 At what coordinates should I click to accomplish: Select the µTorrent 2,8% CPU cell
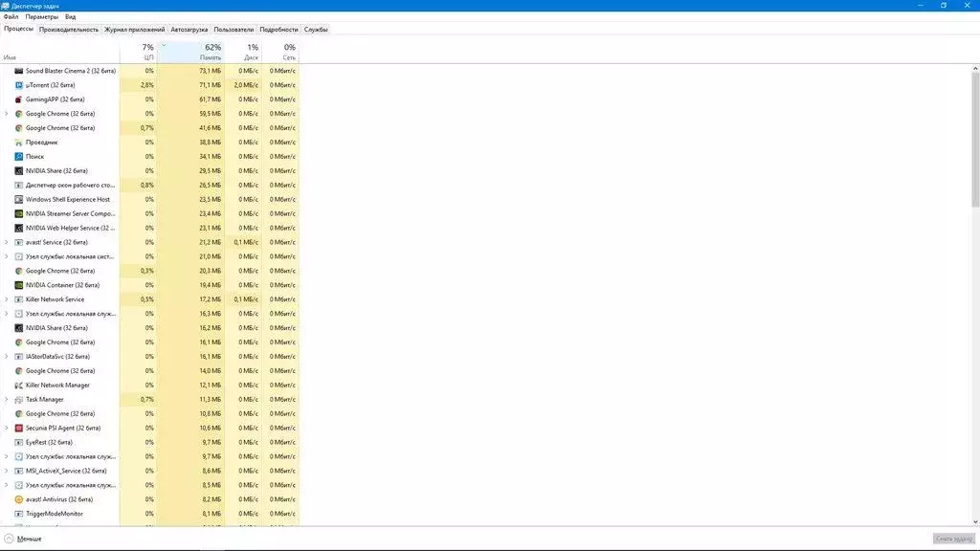138,85
